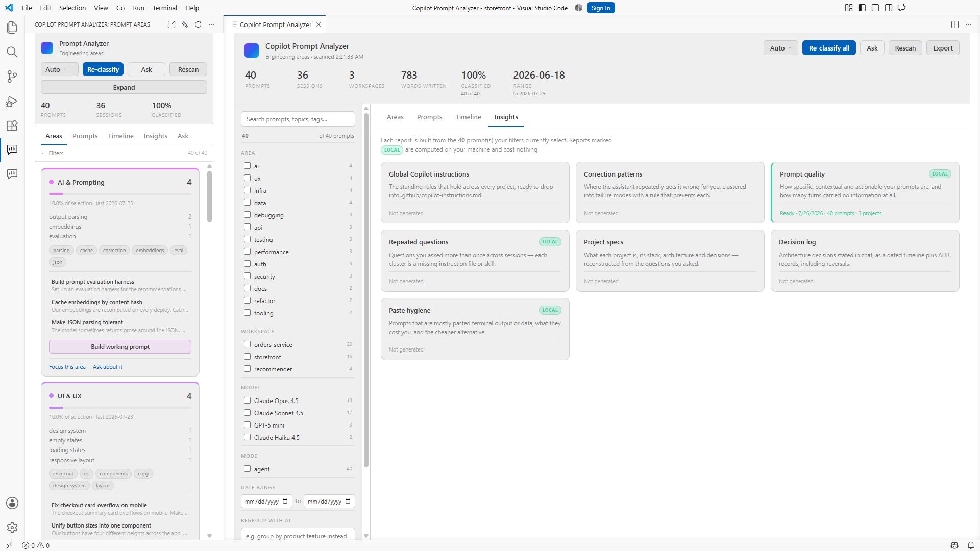Switch to the main Timeline tab

[468, 117]
